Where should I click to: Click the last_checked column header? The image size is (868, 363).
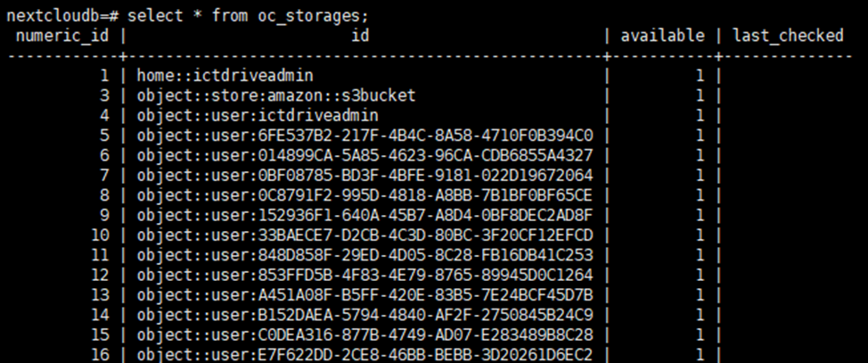pyautogui.click(x=787, y=36)
